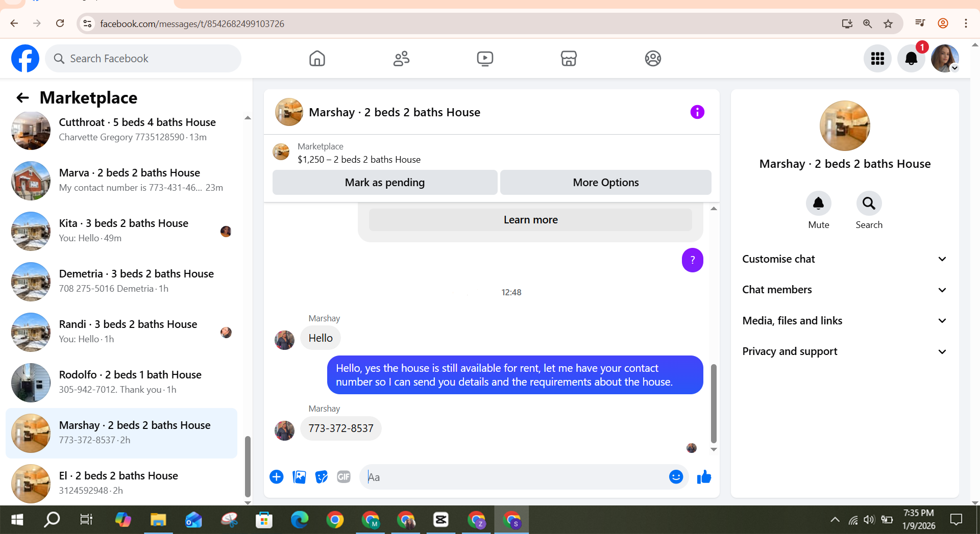This screenshot has height=534, width=980.
Task: Open the Rodolfo 2 beds 1 bath conversation
Action: [x=121, y=383]
